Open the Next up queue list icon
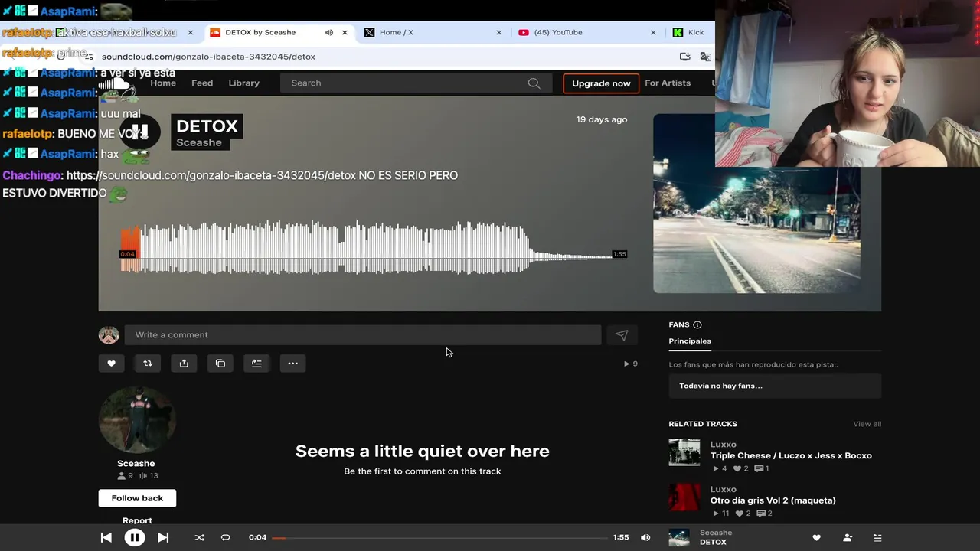 (x=877, y=538)
